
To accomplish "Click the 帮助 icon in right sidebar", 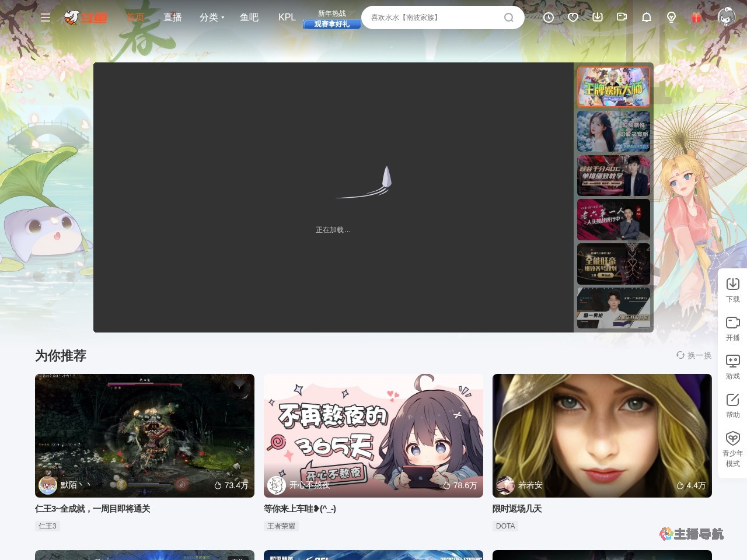I will point(733,405).
